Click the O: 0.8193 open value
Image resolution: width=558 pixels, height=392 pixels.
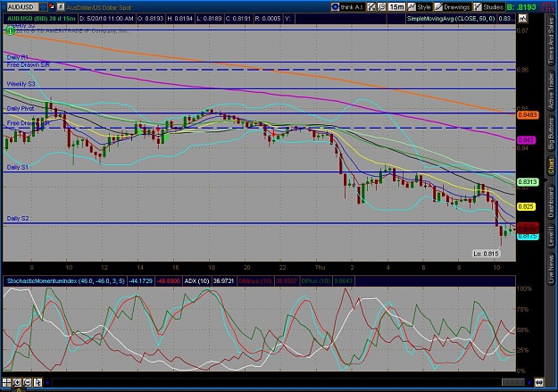(150, 19)
